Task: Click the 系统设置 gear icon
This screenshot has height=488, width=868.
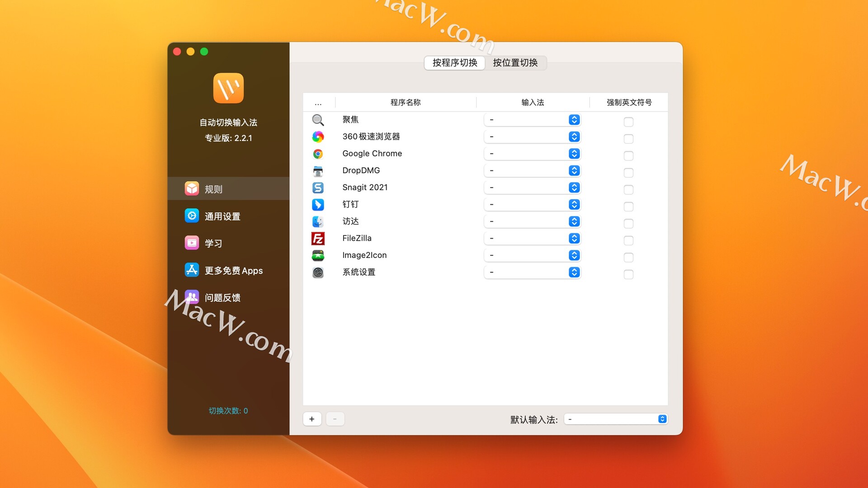Action: pos(318,272)
